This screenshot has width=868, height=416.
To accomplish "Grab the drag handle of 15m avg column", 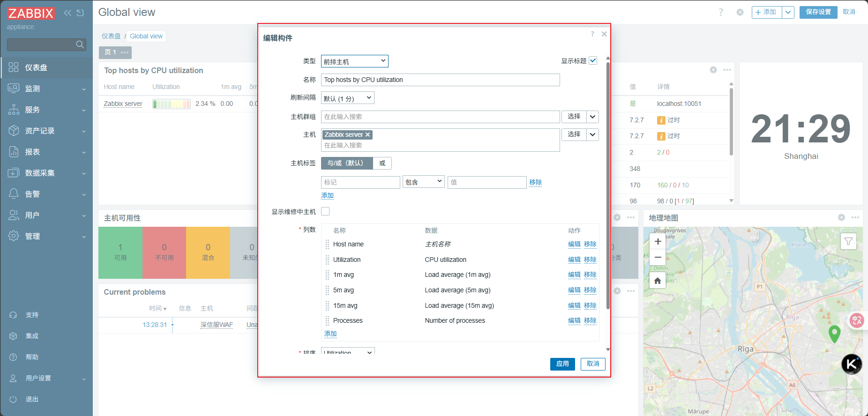I will (x=327, y=305).
